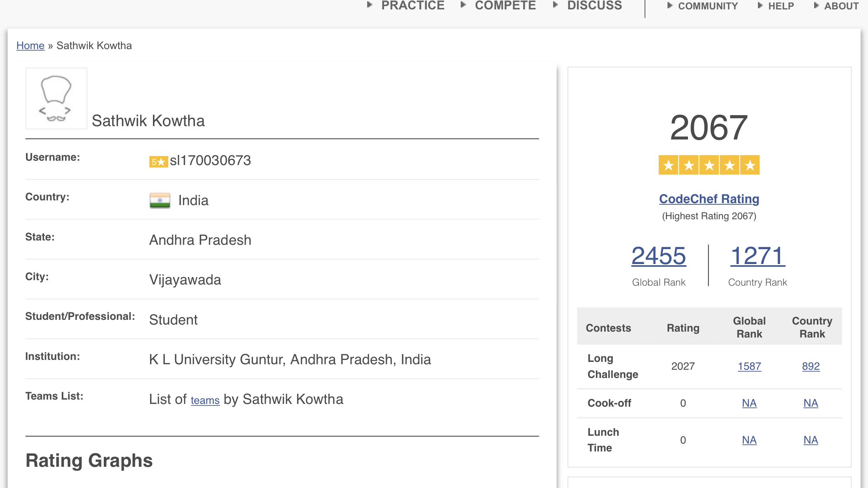Click the username sl170030673 text

point(210,160)
